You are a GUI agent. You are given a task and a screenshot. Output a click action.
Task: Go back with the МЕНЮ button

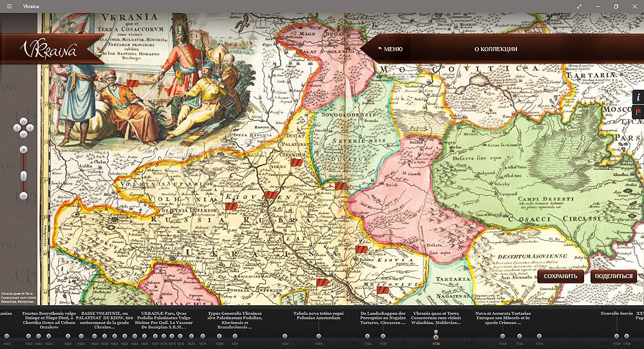coord(390,49)
